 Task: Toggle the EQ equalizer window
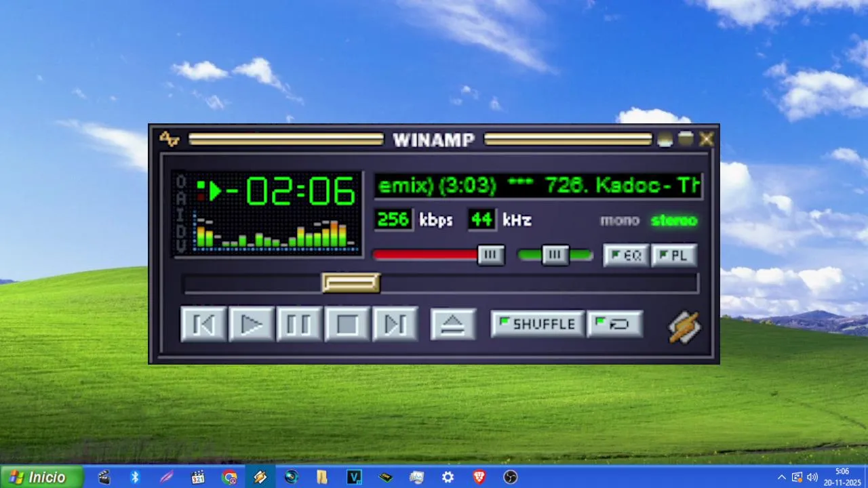626,256
